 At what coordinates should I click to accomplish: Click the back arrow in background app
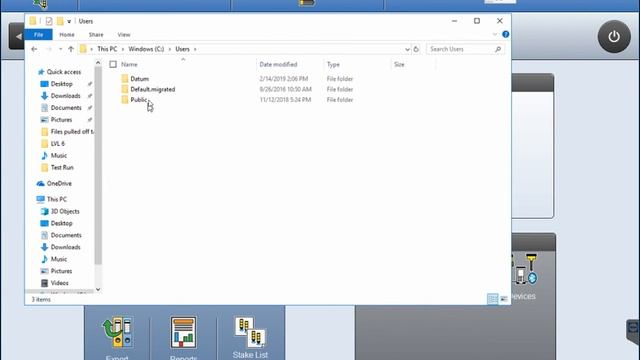18,36
